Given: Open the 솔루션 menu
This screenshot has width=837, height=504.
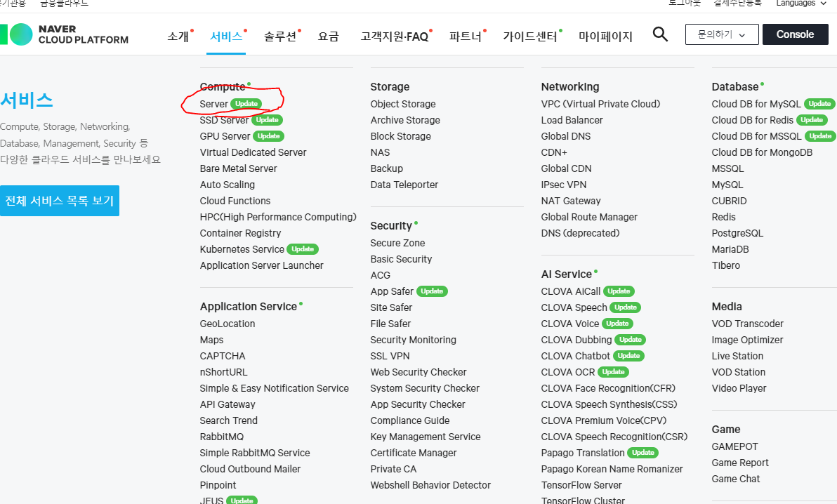Looking at the screenshot, I should (x=279, y=37).
